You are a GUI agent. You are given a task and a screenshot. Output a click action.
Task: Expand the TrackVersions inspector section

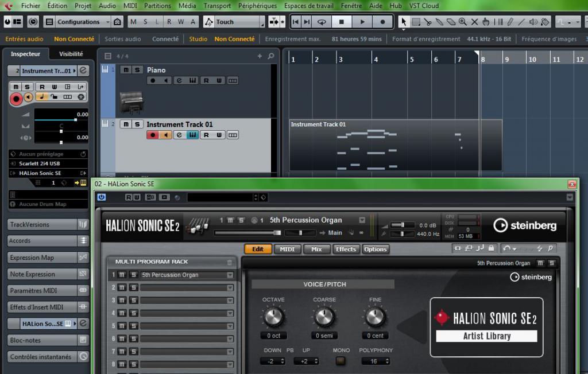pyautogui.click(x=48, y=224)
